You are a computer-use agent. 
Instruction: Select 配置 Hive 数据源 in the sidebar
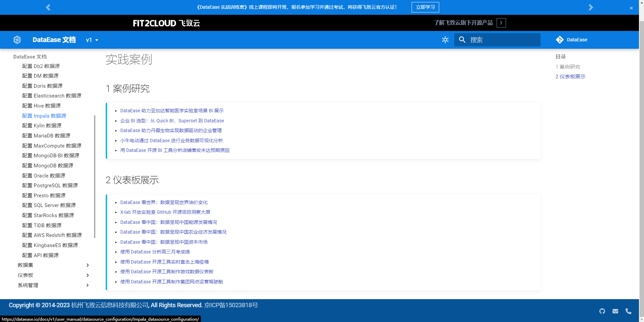(x=41, y=106)
